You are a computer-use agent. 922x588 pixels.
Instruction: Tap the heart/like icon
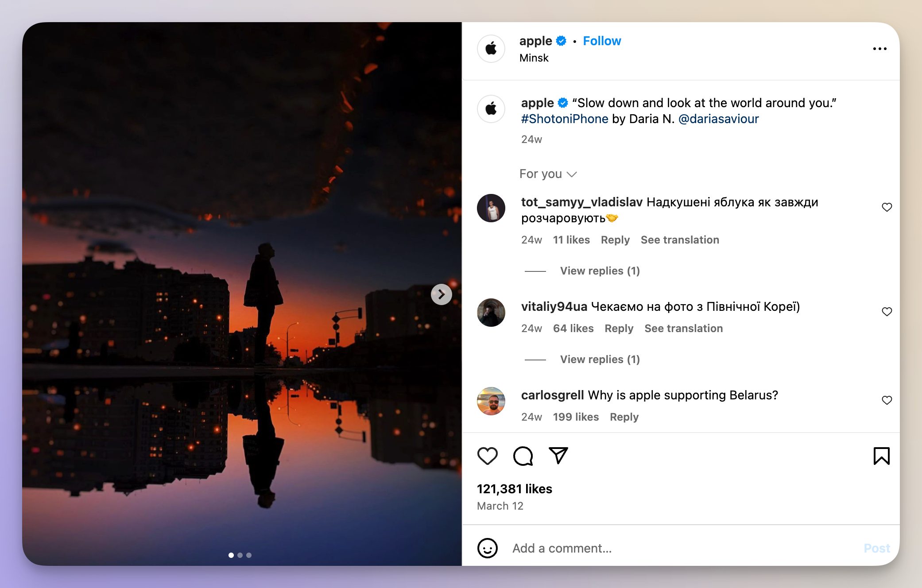(487, 456)
